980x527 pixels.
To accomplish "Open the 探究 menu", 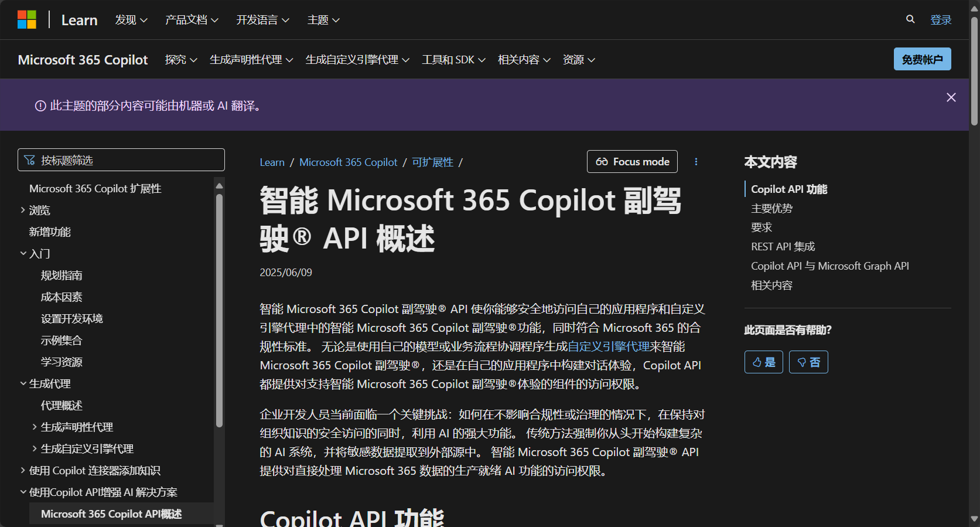I will point(181,60).
